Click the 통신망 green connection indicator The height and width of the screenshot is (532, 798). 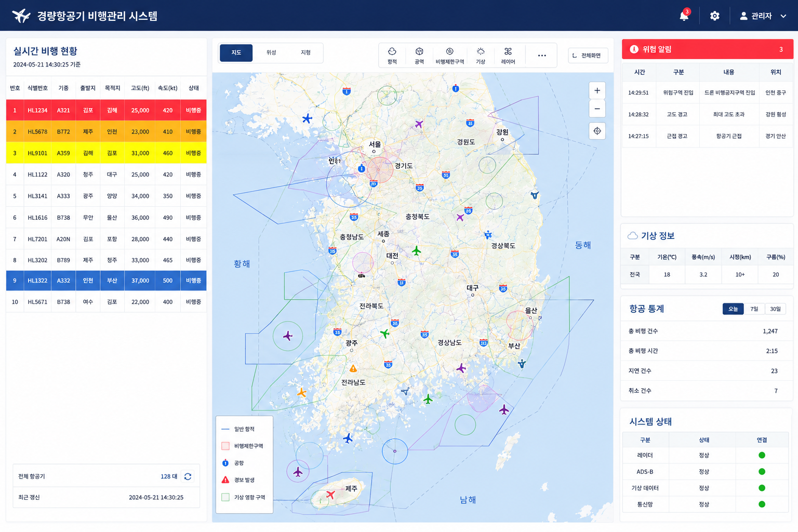[x=762, y=504]
